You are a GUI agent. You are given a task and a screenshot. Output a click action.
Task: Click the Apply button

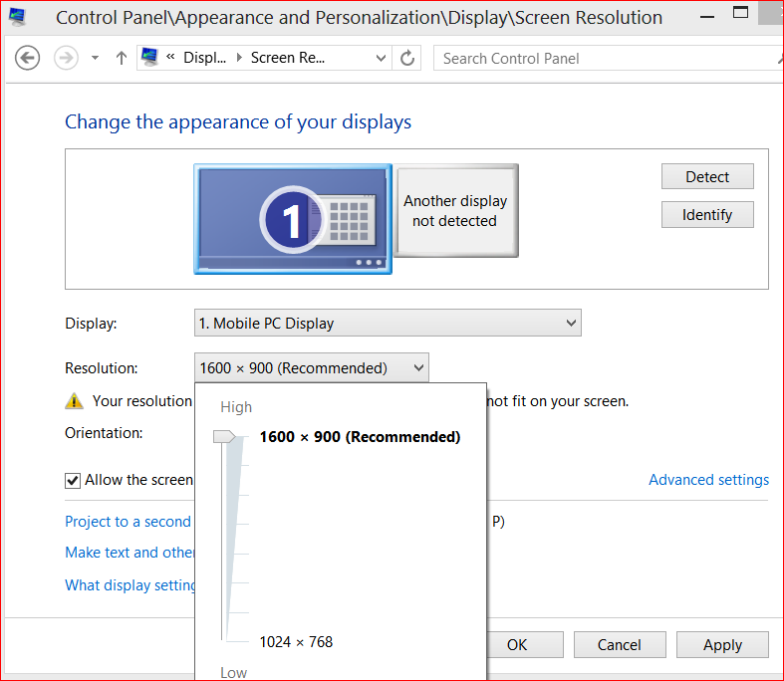(x=722, y=644)
